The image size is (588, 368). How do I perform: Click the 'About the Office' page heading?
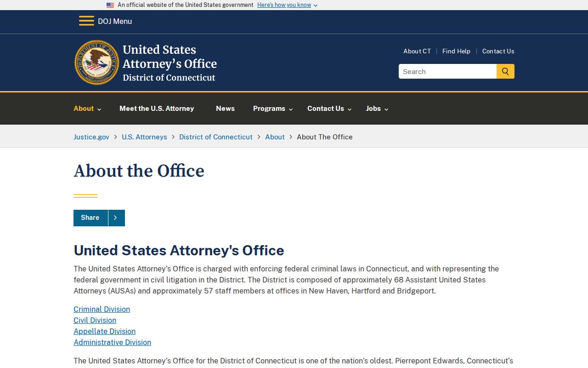tap(139, 171)
